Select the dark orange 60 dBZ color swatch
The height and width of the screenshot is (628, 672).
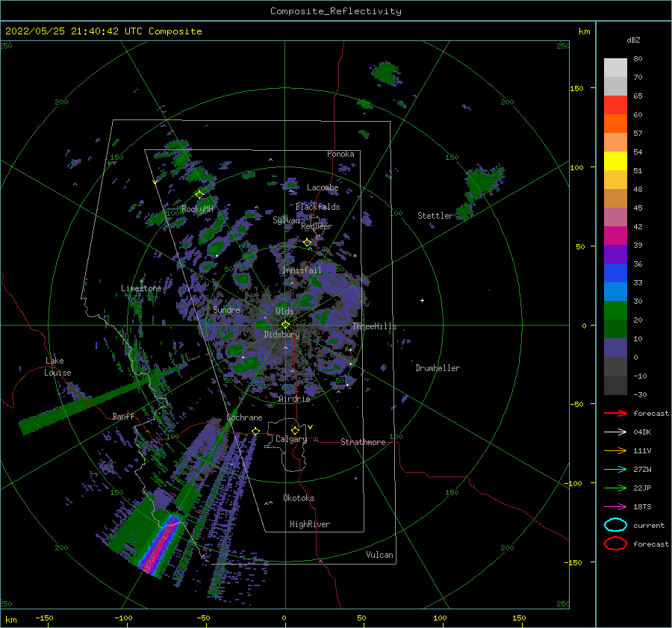click(x=615, y=123)
